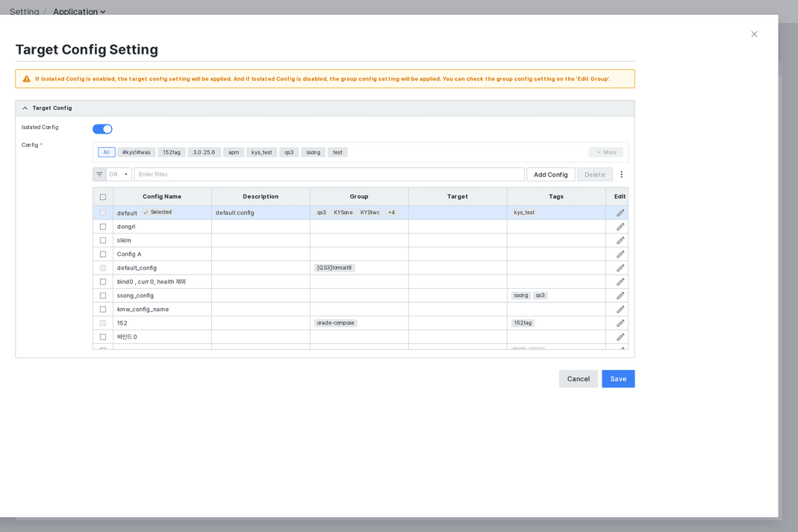Edit the Config A row
The width and height of the screenshot is (798, 532).
click(x=620, y=254)
